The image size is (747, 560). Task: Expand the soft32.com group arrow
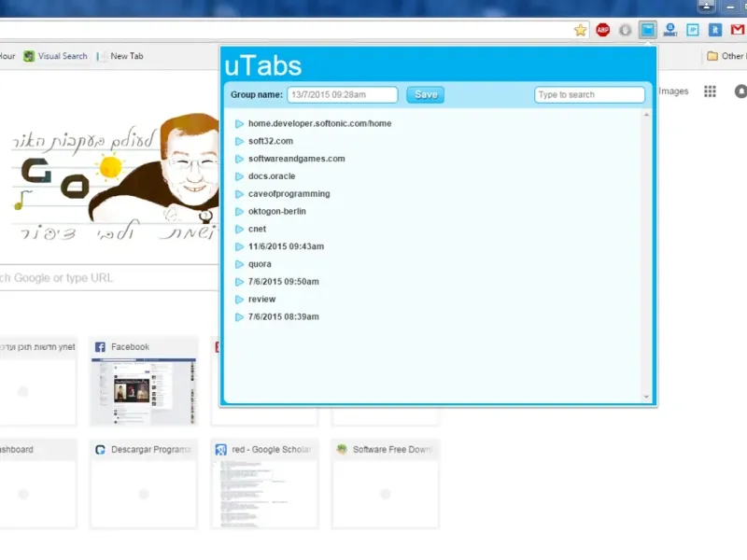[239, 142]
